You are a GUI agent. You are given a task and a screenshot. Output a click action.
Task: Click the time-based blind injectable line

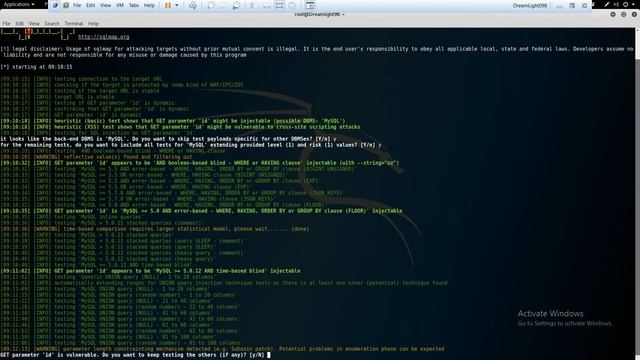coord(150,271)
